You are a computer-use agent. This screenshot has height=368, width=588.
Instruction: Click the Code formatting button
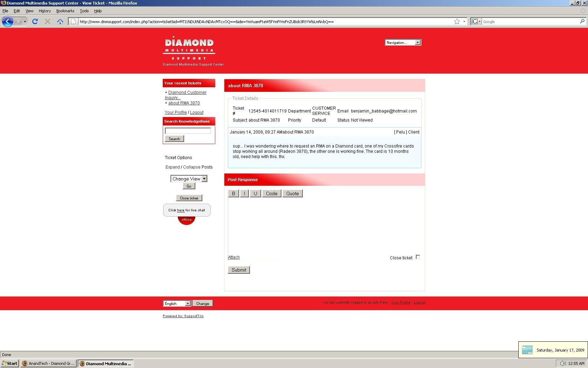[272, 193]
